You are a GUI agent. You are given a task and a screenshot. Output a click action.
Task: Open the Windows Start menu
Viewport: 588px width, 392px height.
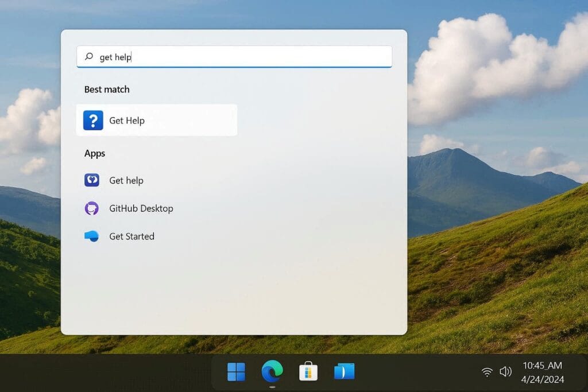click(236, 372)
